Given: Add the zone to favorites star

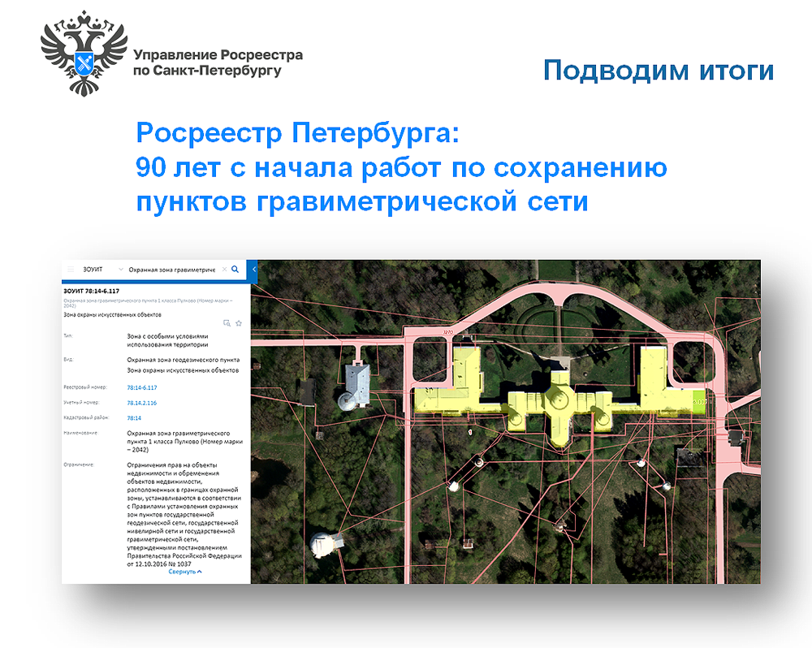Looking at the screenshot, I should coord(239,323).
